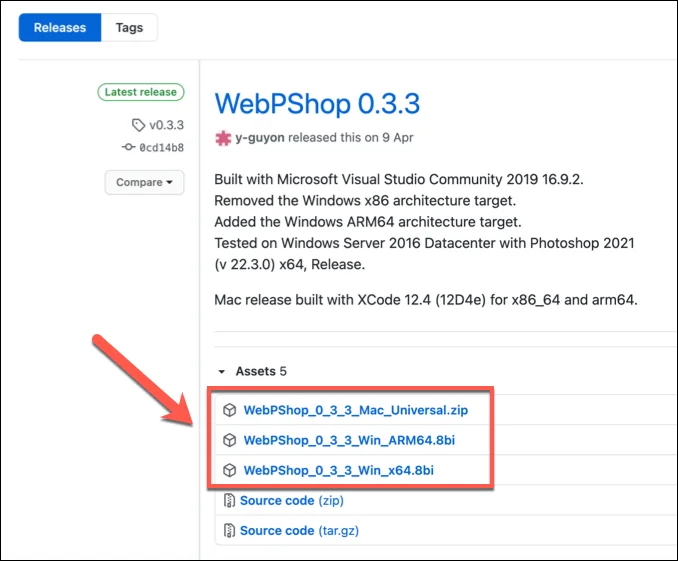Open the Releases tab
The image size is (678, 561).
tap(59, 28)
